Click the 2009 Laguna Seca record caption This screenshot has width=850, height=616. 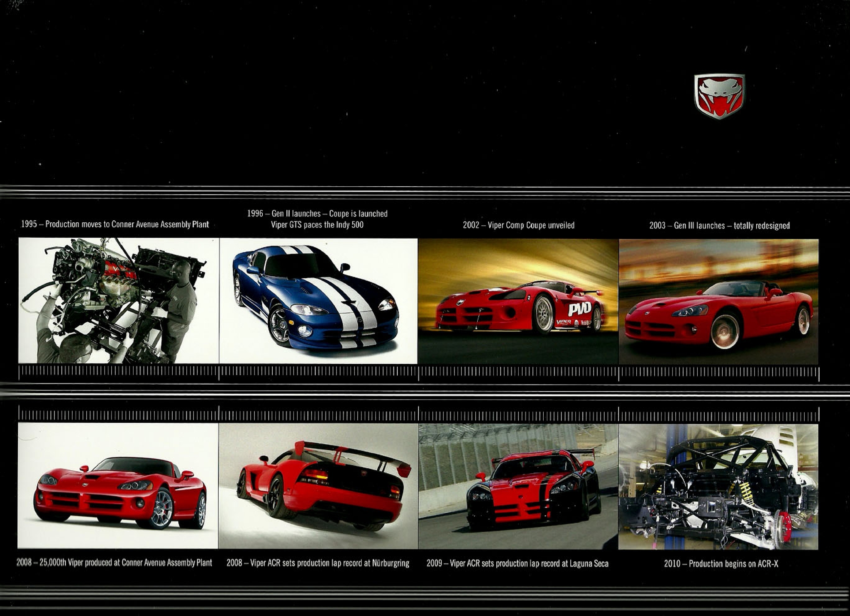tap(518, 563)
